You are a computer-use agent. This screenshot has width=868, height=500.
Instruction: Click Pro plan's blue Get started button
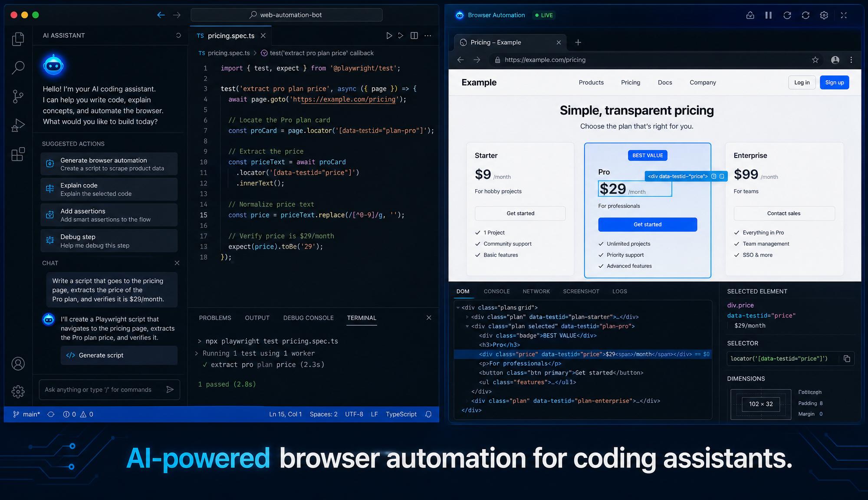click(648, 224)
